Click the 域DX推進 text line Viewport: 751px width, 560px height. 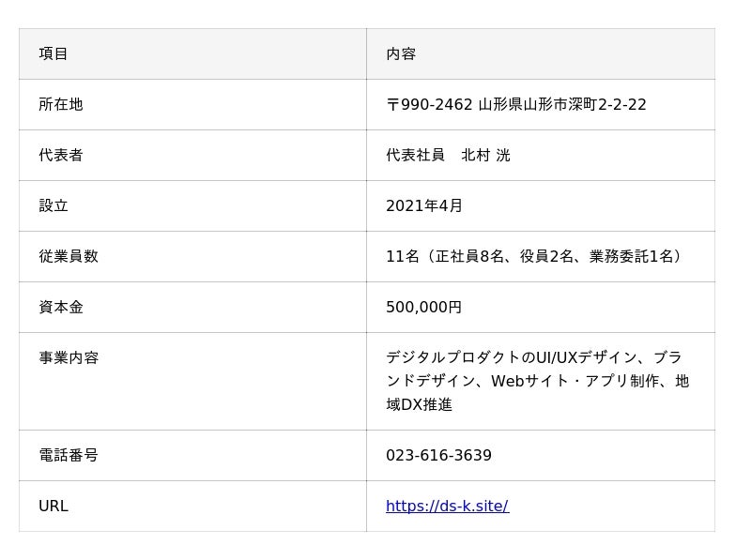coord(419,405)
